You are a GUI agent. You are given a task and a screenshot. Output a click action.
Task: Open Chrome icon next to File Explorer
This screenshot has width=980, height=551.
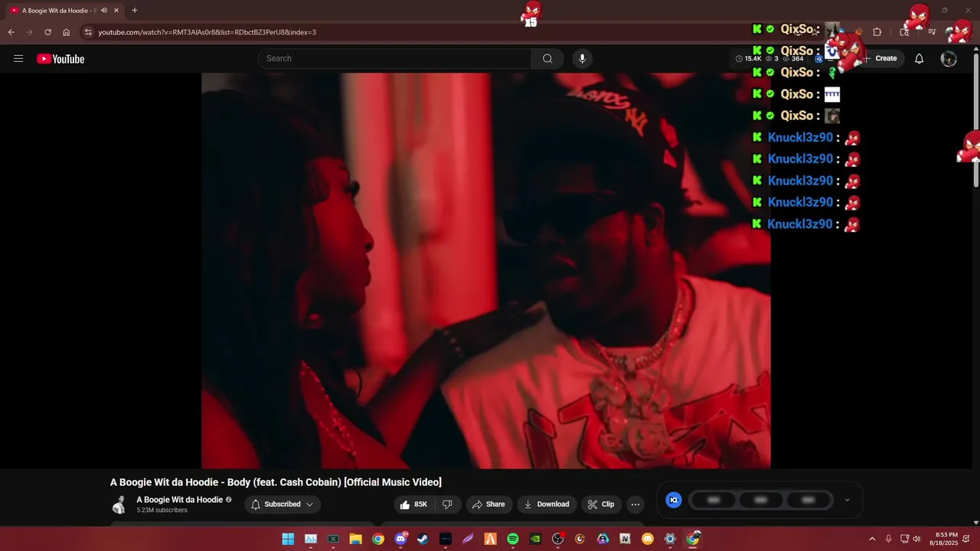(378, 539)
